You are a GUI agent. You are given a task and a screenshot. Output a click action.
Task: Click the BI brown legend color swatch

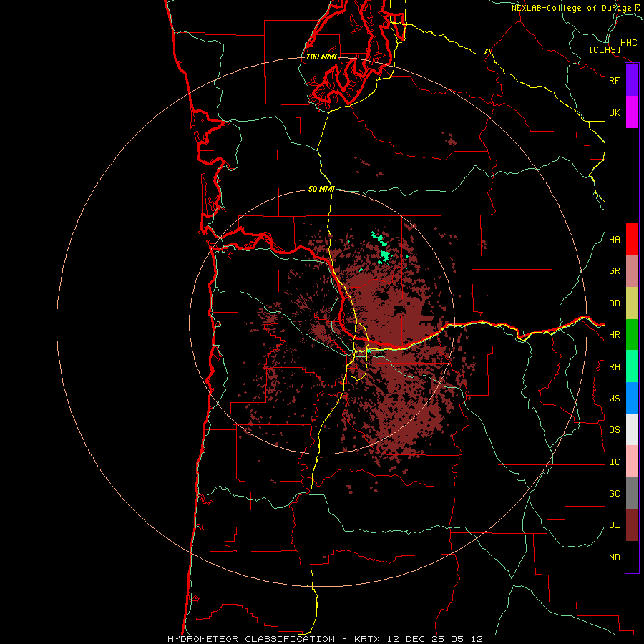tap(632, 525)
